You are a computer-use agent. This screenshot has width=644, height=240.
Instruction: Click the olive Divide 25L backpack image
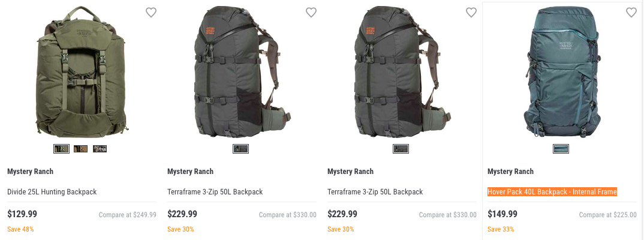tap(82, 72)
